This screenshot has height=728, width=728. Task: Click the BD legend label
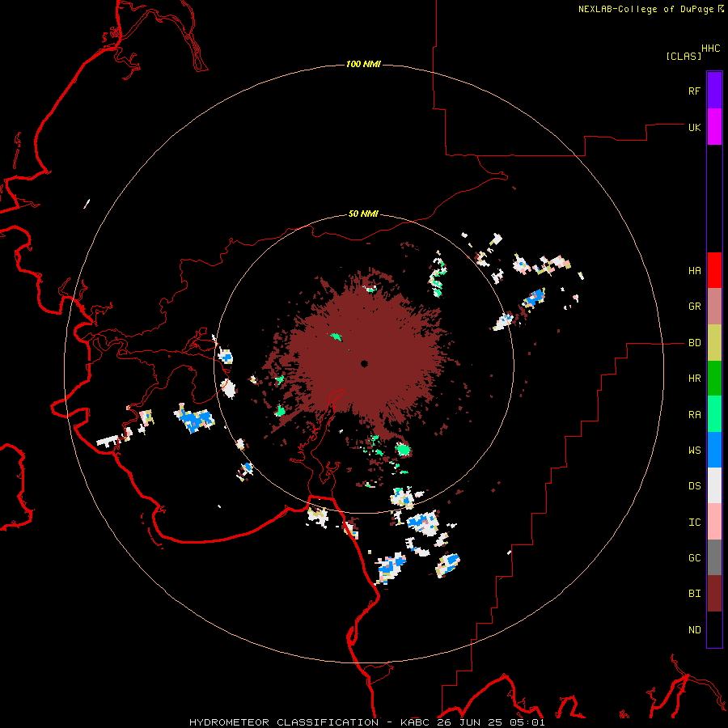(694, 343)
